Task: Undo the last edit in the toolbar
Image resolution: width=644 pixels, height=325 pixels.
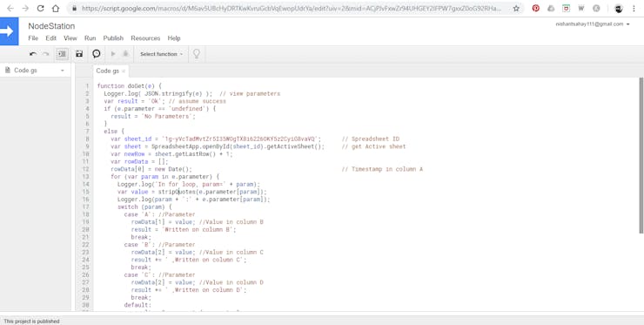Action: point(33,54)
